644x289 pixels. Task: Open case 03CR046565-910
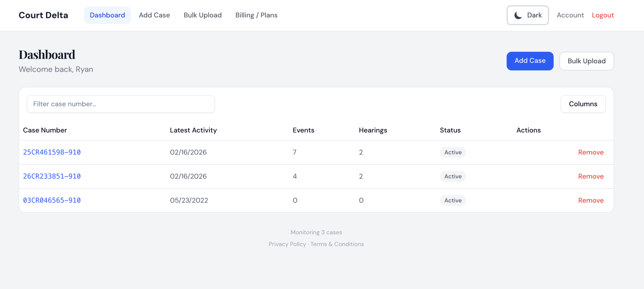click(52, 200)
